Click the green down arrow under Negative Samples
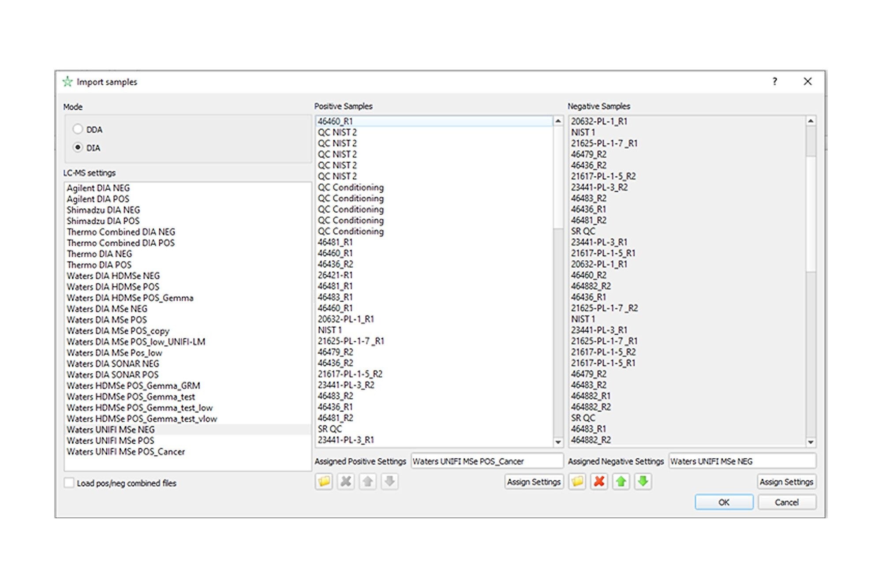The image size is (882, 588). tap(643, 481)
